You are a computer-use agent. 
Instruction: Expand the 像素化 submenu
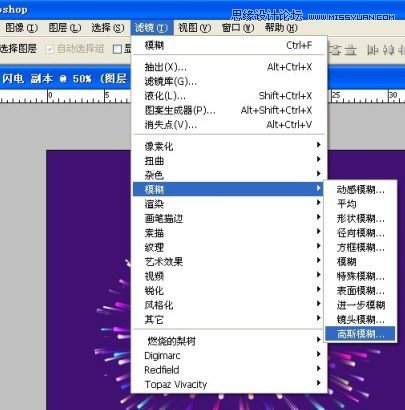229,146
